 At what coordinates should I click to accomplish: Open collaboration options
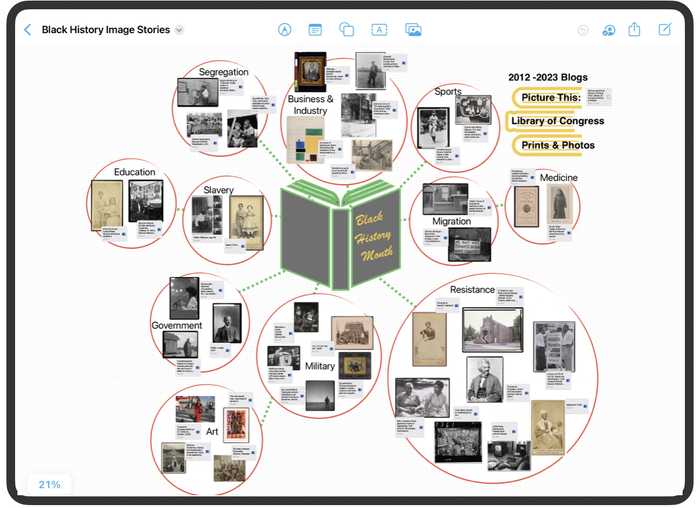pos(608,31)
